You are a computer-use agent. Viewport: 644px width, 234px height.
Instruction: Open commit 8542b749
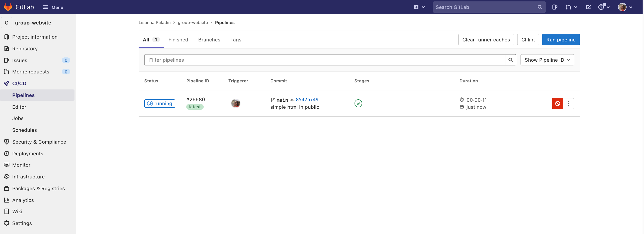tap(307, 99)
